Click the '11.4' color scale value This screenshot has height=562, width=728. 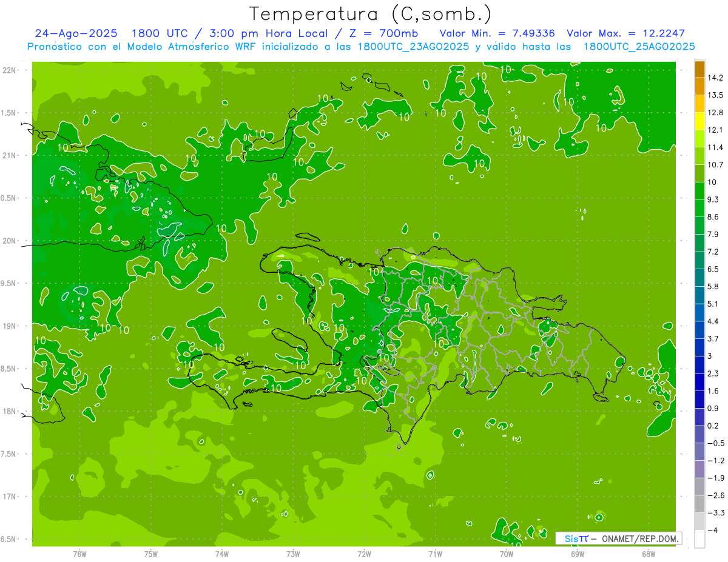pyautogui.click(x=715, y=147)
